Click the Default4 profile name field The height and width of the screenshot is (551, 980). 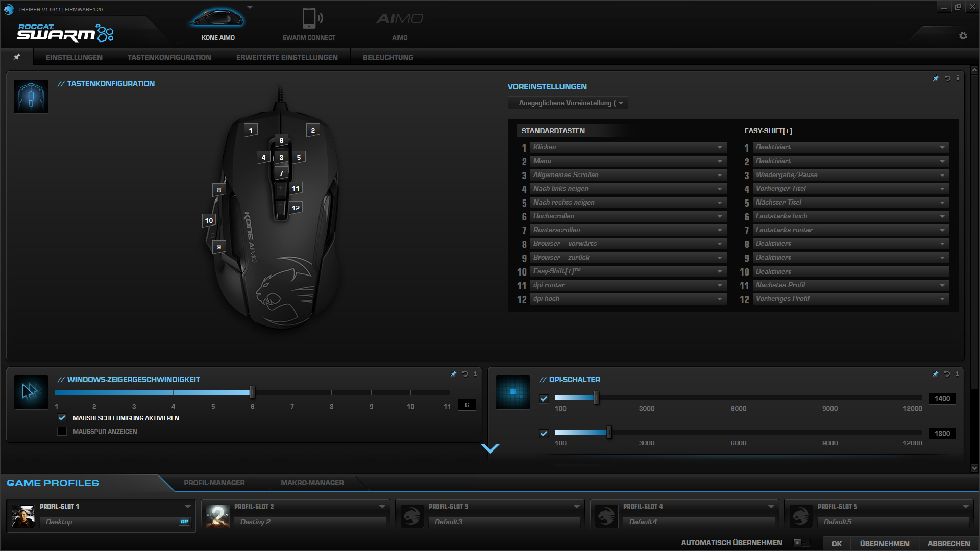click(x=699, y=522)
